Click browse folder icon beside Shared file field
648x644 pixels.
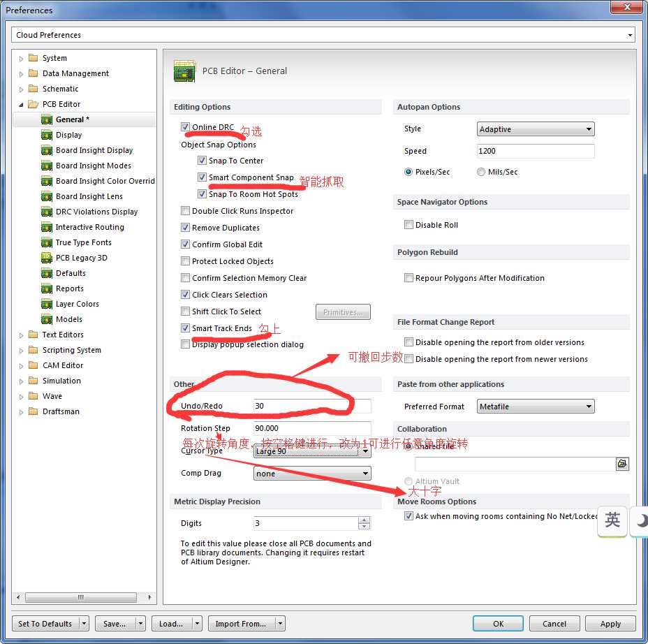622,464
